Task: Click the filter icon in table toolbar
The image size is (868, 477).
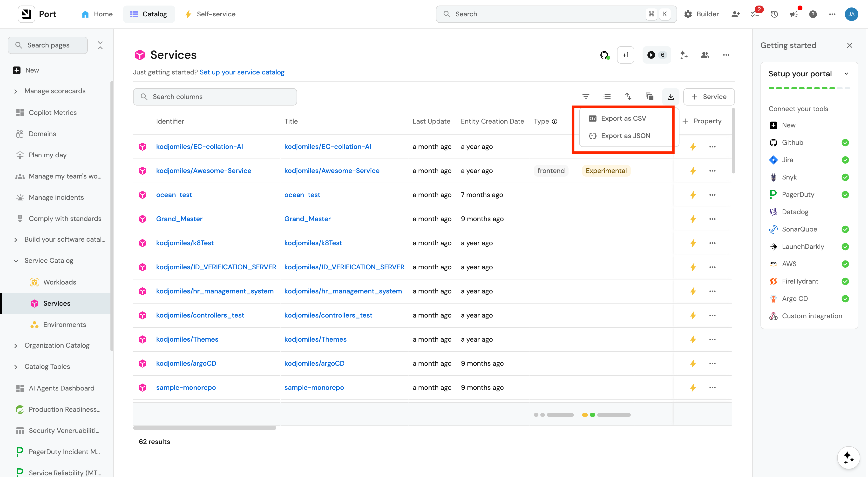Action: point(586,97)
